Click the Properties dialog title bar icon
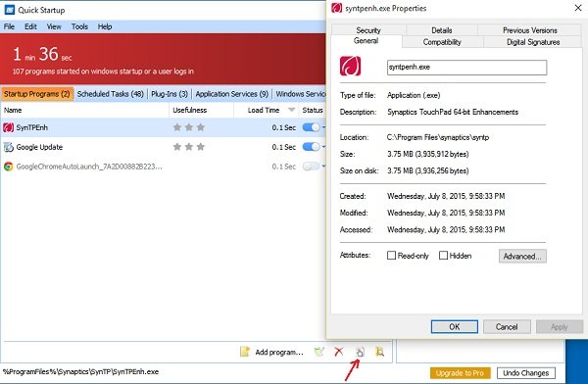Screen dimensions: 588x384 point(336,8)
